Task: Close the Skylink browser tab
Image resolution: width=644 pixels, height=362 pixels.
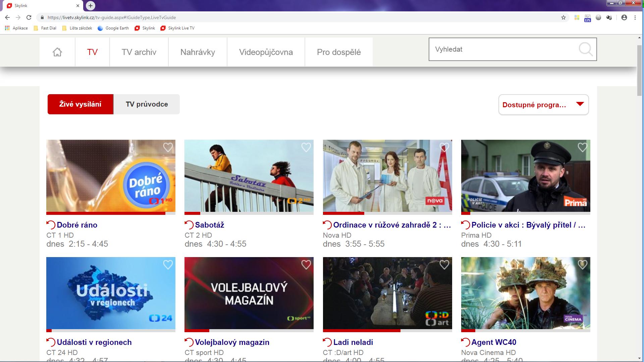Action: click(x=78, y=6)
